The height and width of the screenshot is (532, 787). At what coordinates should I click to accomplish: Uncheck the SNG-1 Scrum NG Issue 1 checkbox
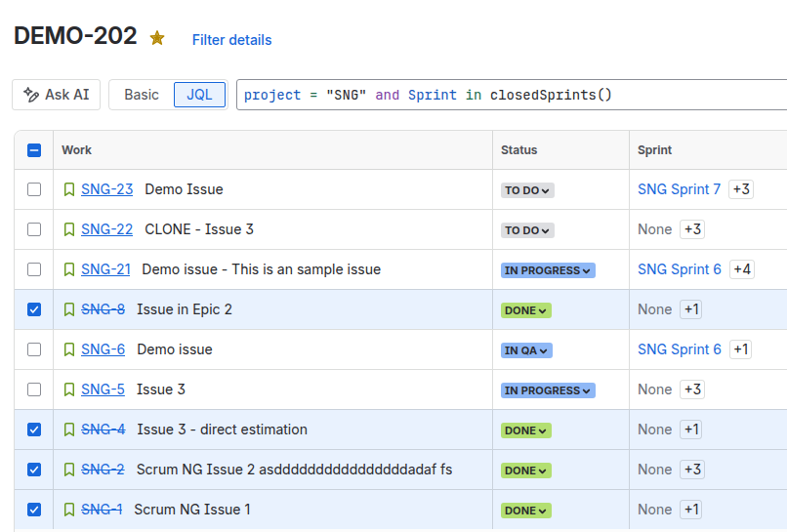click(x=34, y=510)
